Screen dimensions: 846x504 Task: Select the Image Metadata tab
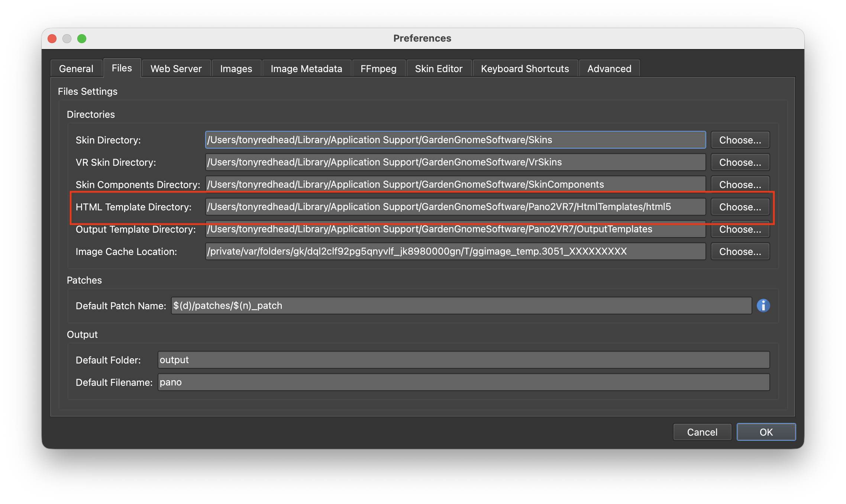click(x=306, y=69)
